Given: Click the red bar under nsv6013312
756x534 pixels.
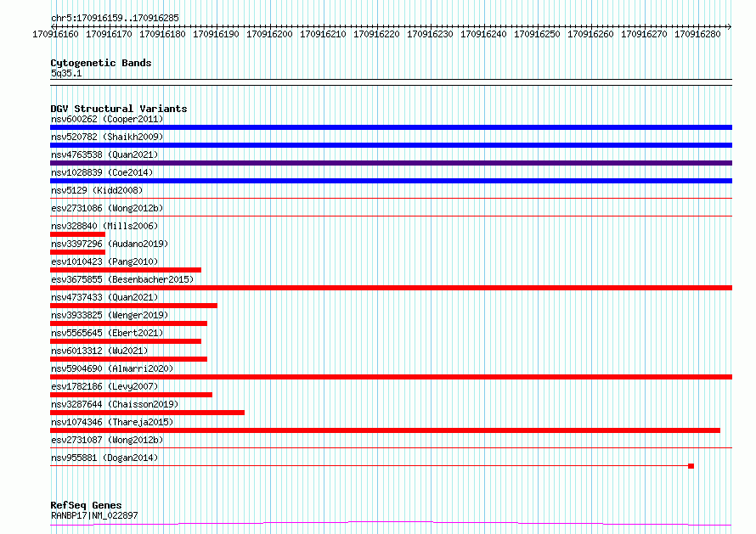Looking at the screenshot, I should 128,359.
